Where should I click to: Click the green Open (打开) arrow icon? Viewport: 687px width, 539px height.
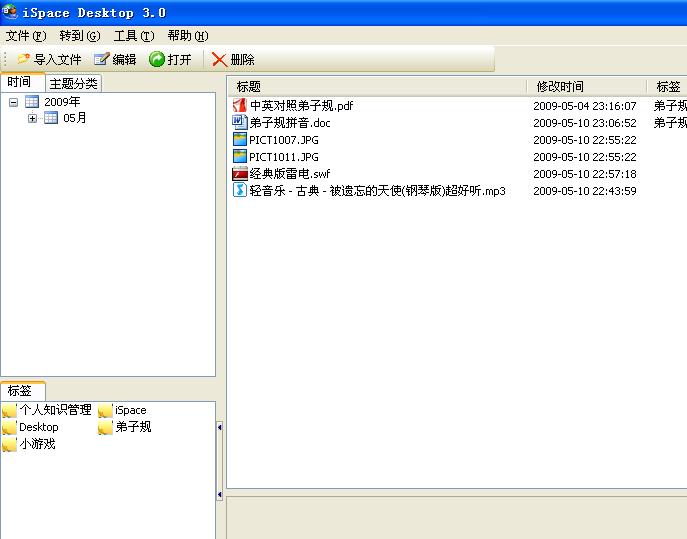(156, 59)
